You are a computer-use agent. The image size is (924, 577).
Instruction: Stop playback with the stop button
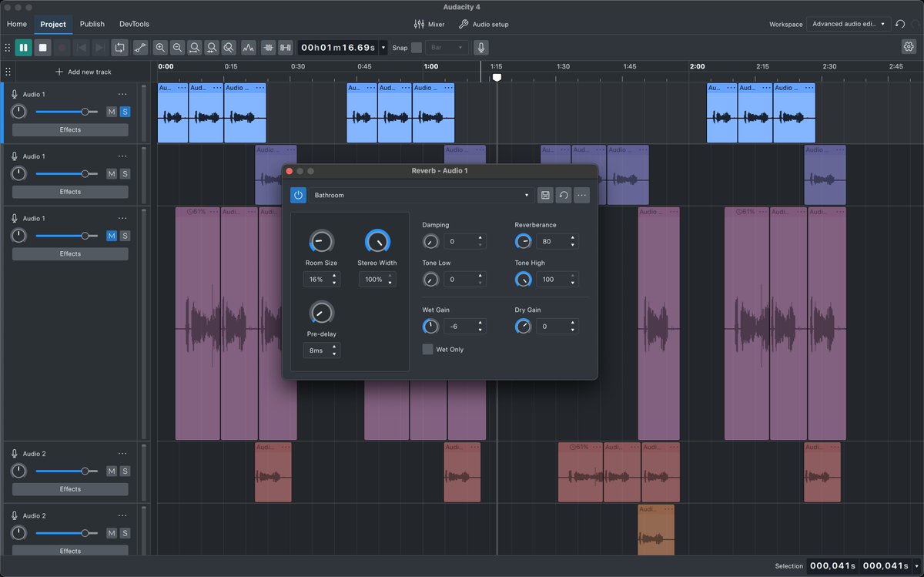43,48
